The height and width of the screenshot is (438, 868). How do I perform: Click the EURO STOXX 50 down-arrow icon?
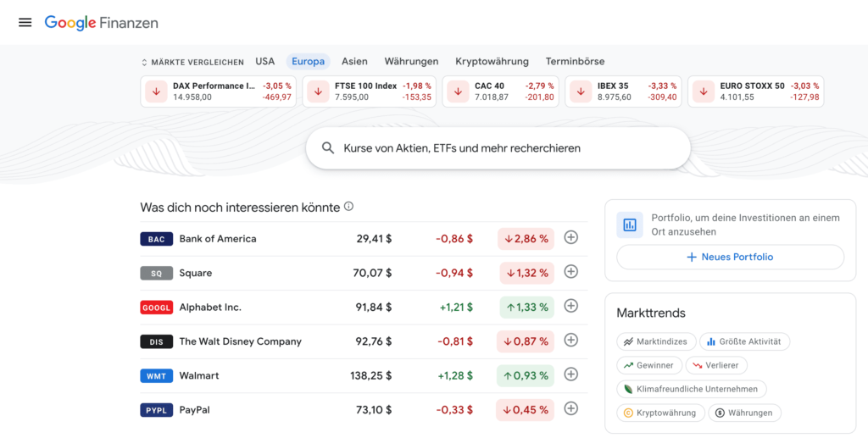[704, 91]
